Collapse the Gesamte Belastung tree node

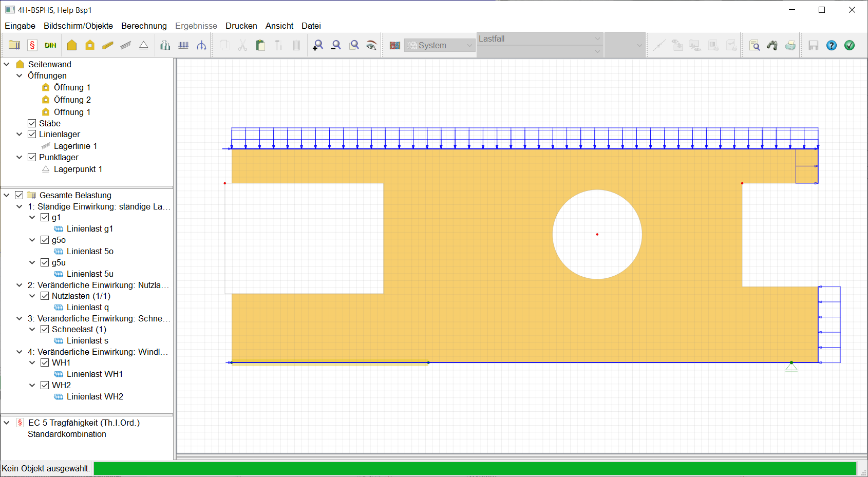tap(7, 195)
